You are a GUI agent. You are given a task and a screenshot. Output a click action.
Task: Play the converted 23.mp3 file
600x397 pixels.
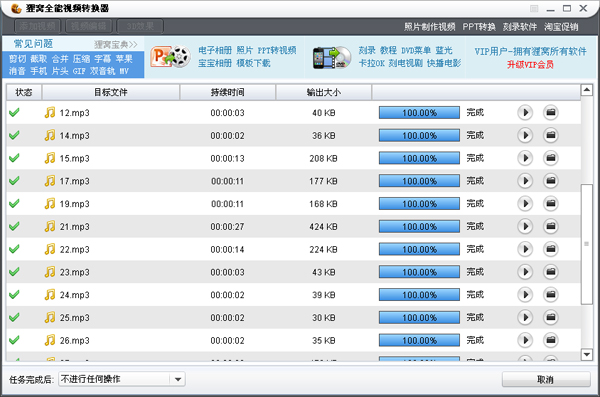pyautogui.click(x=525, y=272)
